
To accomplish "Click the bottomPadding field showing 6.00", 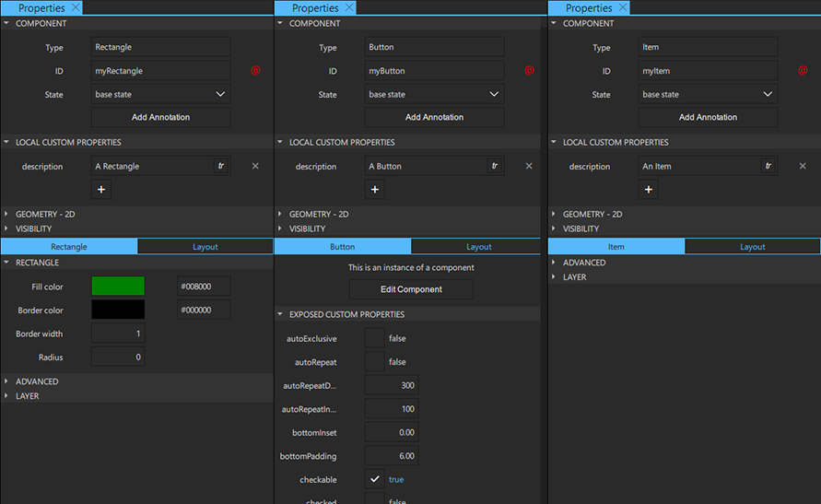I will pos(392,456).
